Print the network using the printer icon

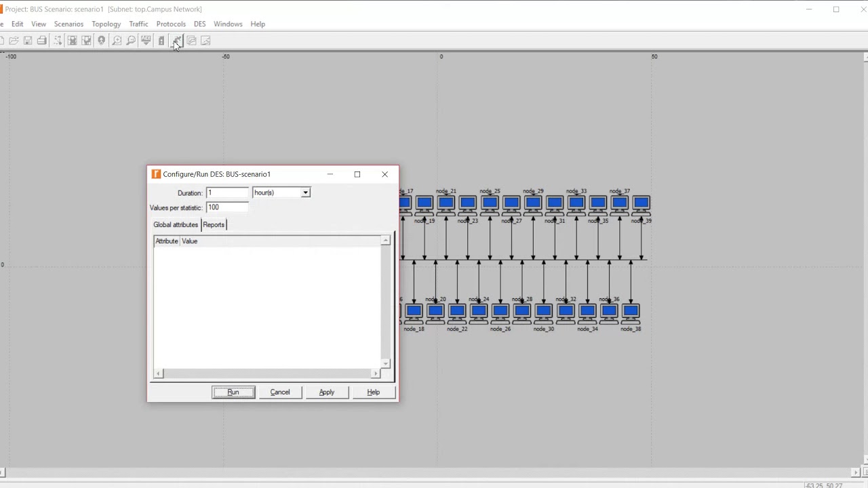pos(42,41)
